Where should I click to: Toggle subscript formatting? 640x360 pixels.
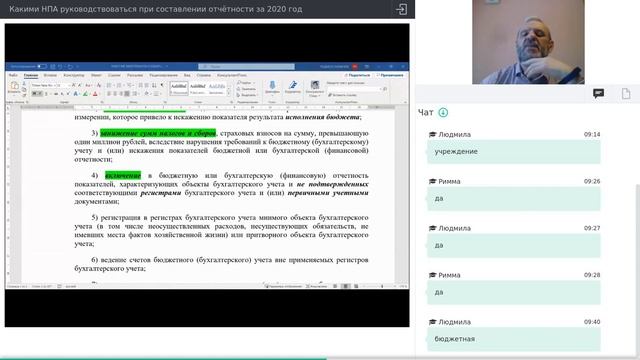pyautogui.click(x=62, y=93)
